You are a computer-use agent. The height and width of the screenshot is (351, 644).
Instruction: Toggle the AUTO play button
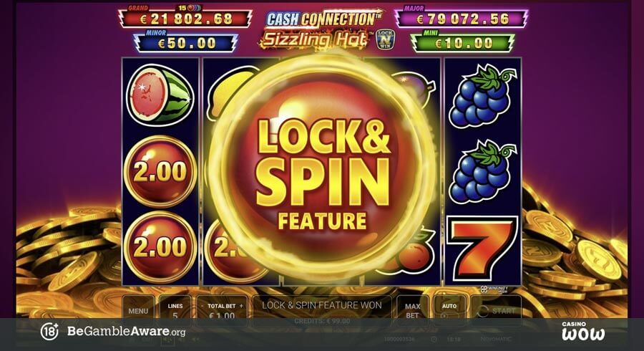click(449, 309)
